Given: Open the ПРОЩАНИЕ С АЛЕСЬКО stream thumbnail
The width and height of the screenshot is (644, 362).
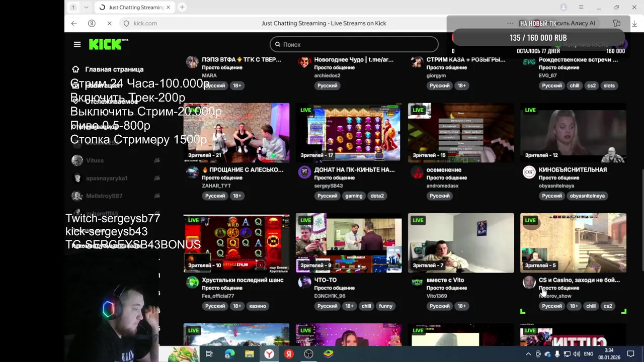Looking at the screenshot, I should coord(236,133).
